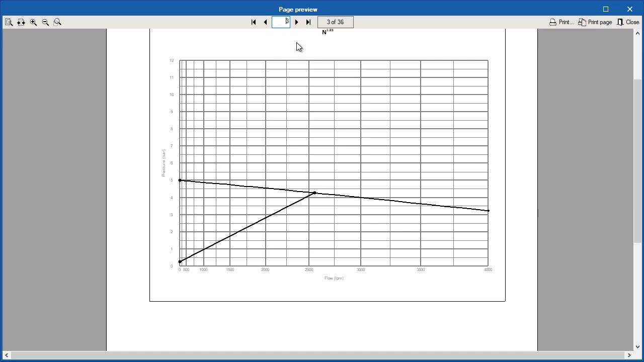Go to the previous page

pos(265,22)
